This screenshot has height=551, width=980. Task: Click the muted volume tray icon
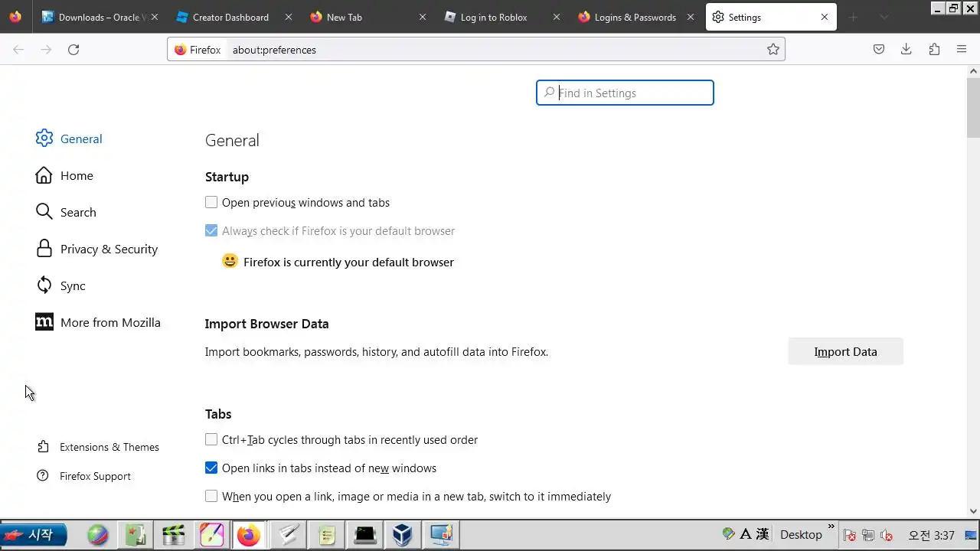(887, 535)
